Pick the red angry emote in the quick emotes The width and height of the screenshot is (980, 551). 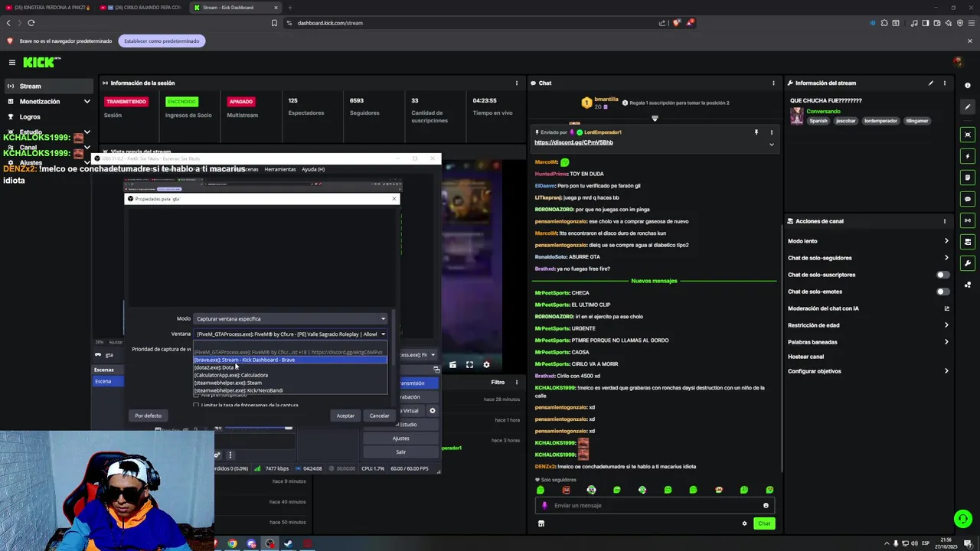click(566, 490)
